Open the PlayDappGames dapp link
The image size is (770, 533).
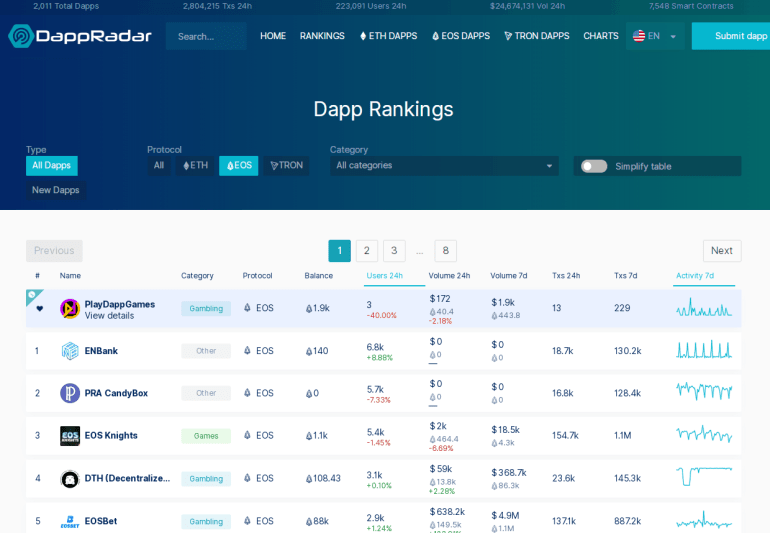120,304
